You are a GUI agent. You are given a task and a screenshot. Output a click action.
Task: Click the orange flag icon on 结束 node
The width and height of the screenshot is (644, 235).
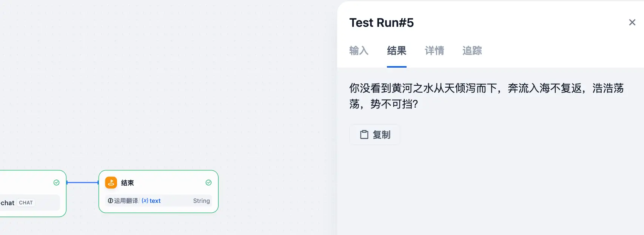[x=111, y=182]
